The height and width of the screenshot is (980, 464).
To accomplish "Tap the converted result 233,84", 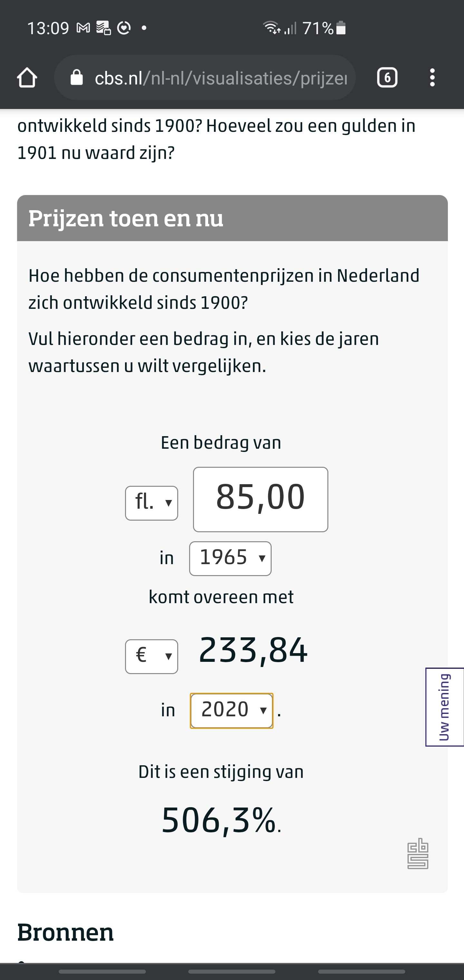I will click(253, 651).
